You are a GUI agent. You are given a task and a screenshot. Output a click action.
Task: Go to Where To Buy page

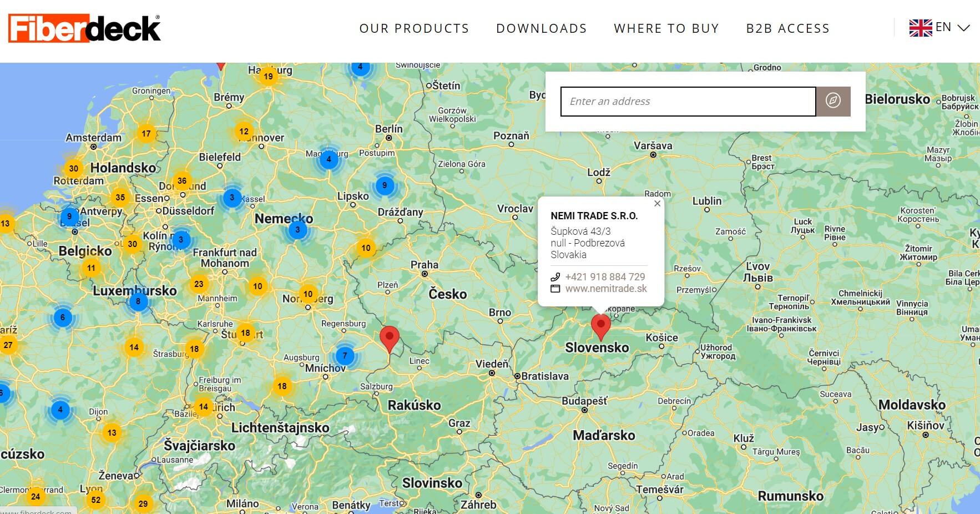pos(666,28)
